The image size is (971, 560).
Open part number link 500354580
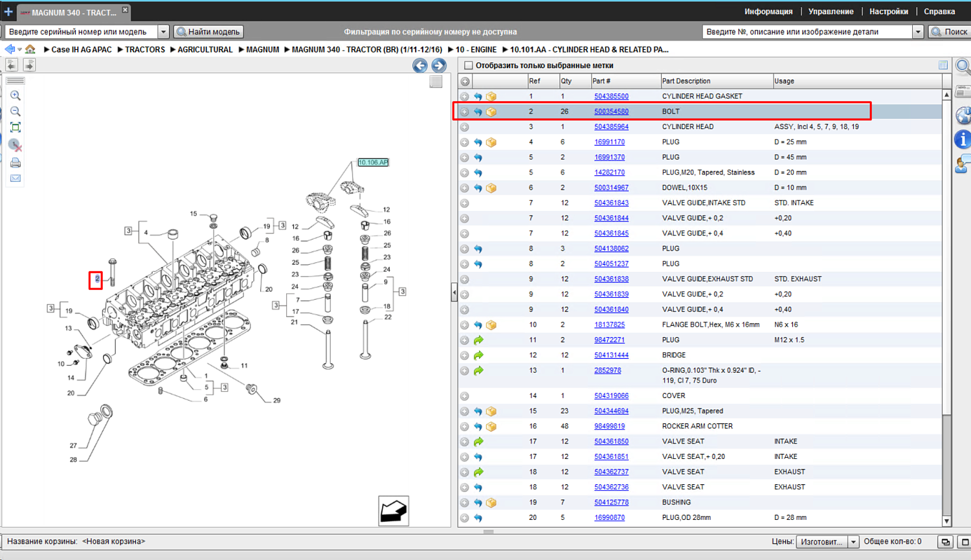pyautogui.click(x=611, y=112)
